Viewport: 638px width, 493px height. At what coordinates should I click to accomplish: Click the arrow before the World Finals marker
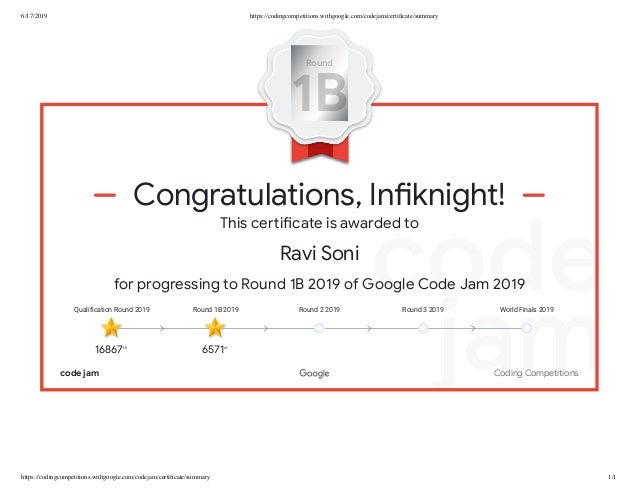[473, 328]
